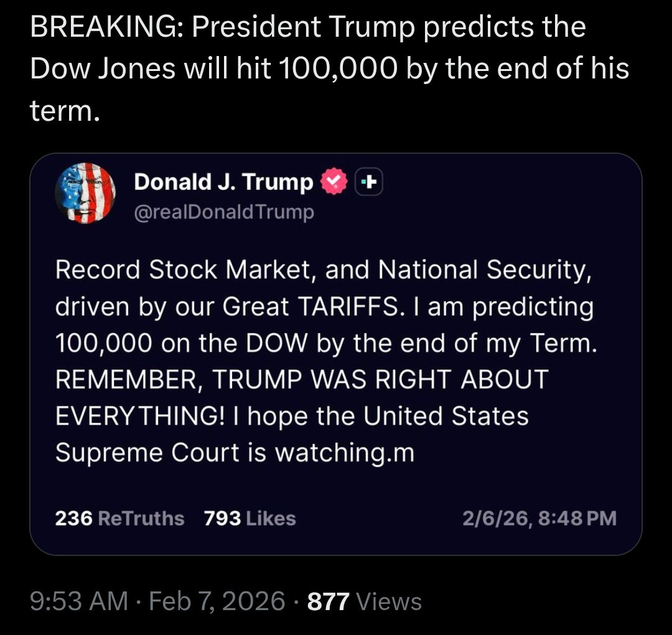
Task: Click the 9:53 AM post time
Action: [79, 601]
